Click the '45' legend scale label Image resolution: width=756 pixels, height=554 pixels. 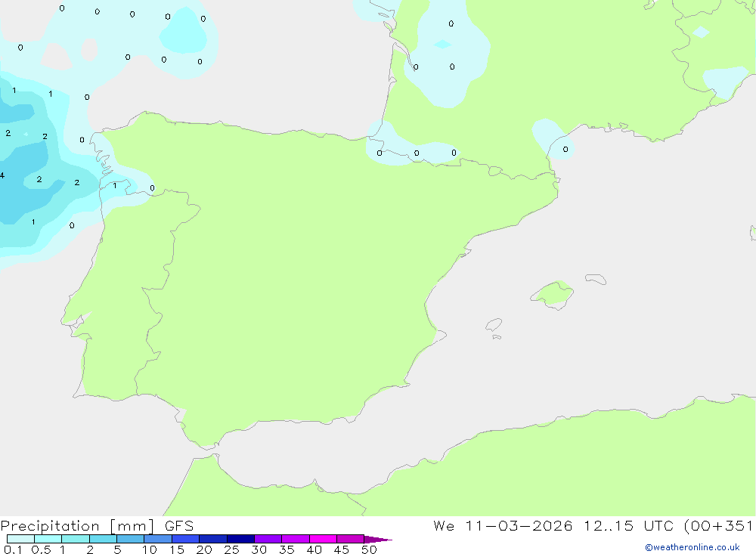(342, 549)
